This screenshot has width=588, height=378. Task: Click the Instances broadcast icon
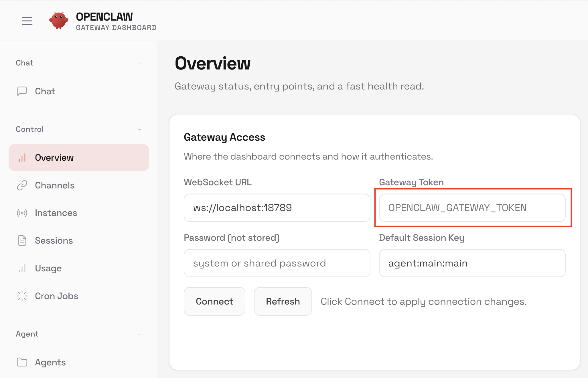tap(22, 213)
